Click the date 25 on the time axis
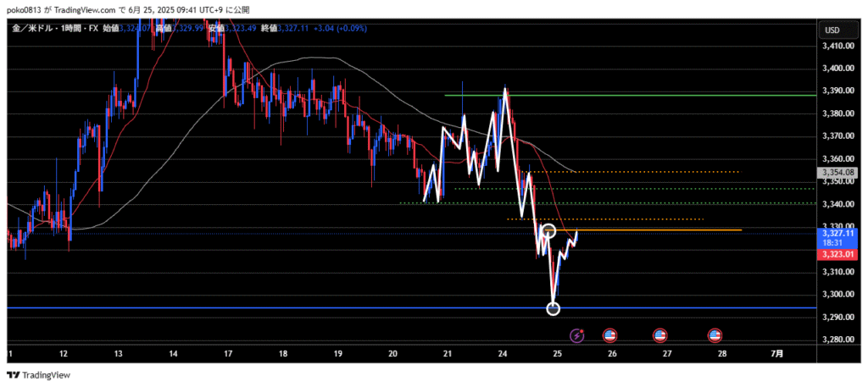This screenshot has width=868, height=387. (558, 353)
